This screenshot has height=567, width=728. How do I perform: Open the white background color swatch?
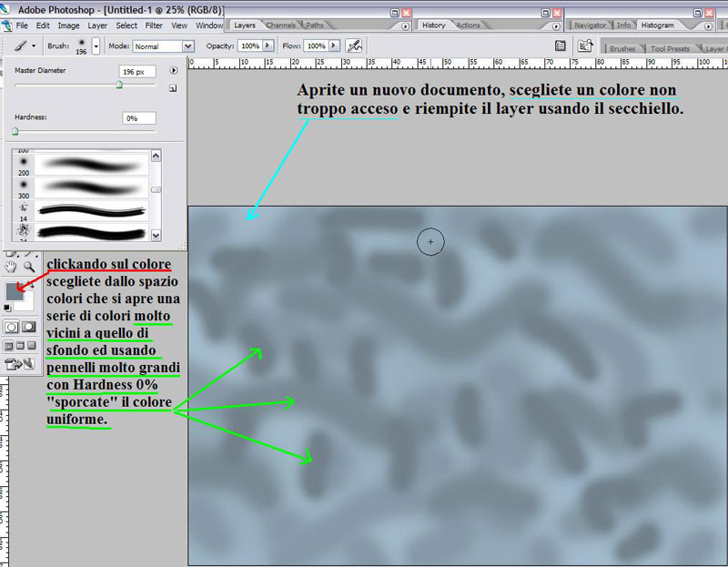click(27, 303)
